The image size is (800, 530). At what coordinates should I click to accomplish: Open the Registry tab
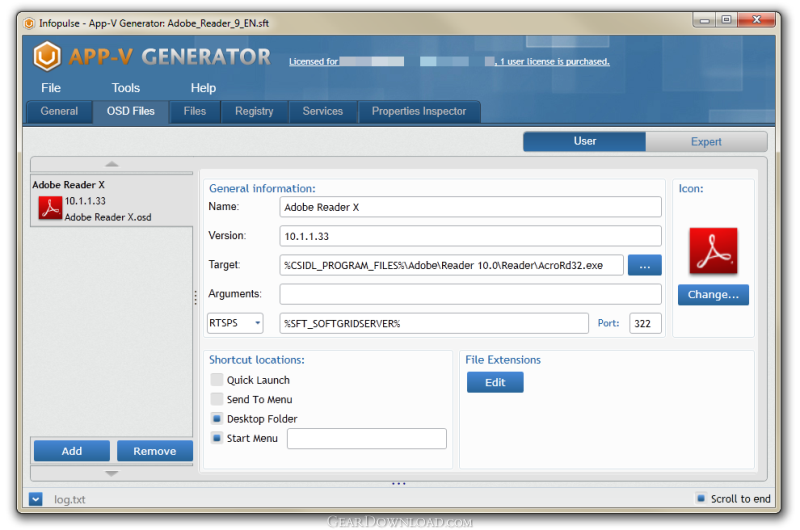(254, 111)
